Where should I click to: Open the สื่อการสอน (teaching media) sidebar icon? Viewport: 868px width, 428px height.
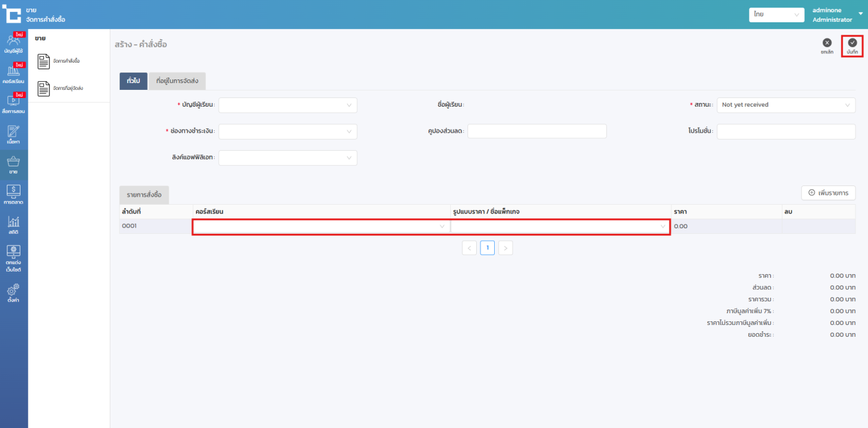[x=14, y=104]
